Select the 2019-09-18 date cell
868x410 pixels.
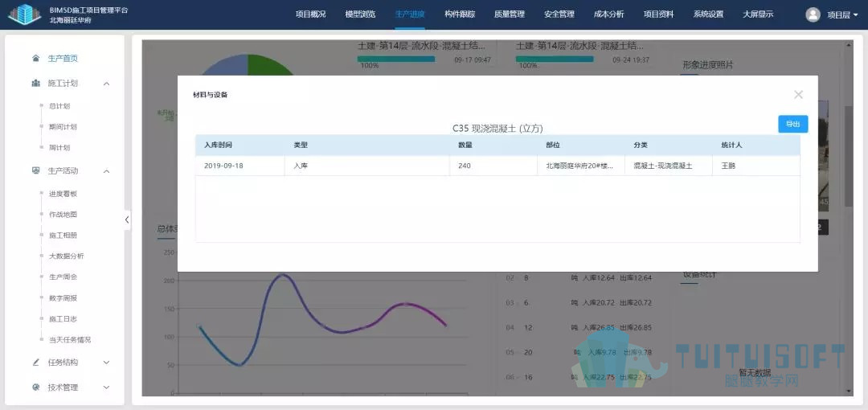coord(240,166)
